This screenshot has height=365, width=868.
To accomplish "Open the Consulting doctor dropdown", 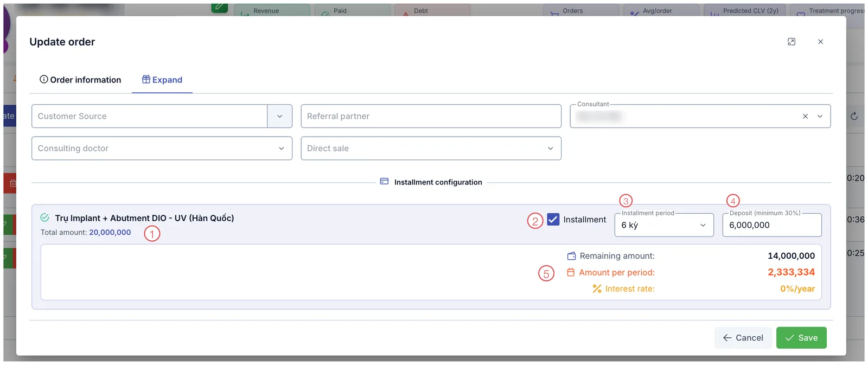I will pos(162,148).
